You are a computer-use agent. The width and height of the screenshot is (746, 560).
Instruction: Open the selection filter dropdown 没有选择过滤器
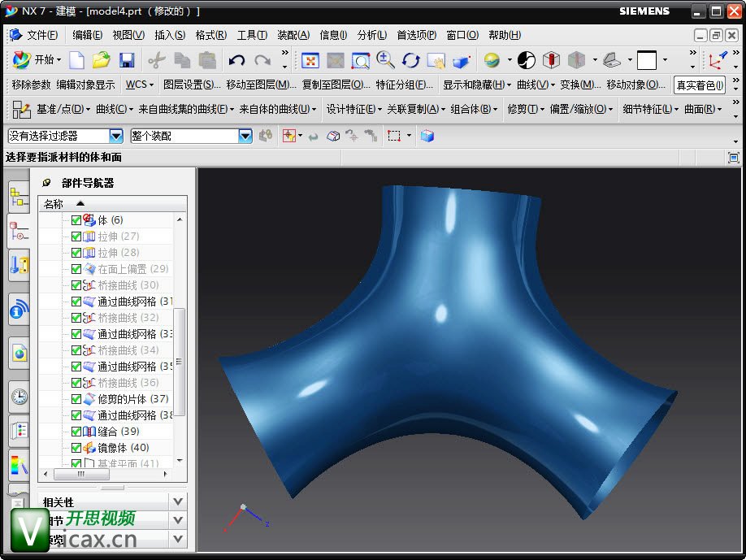click(x=115, y=136)
